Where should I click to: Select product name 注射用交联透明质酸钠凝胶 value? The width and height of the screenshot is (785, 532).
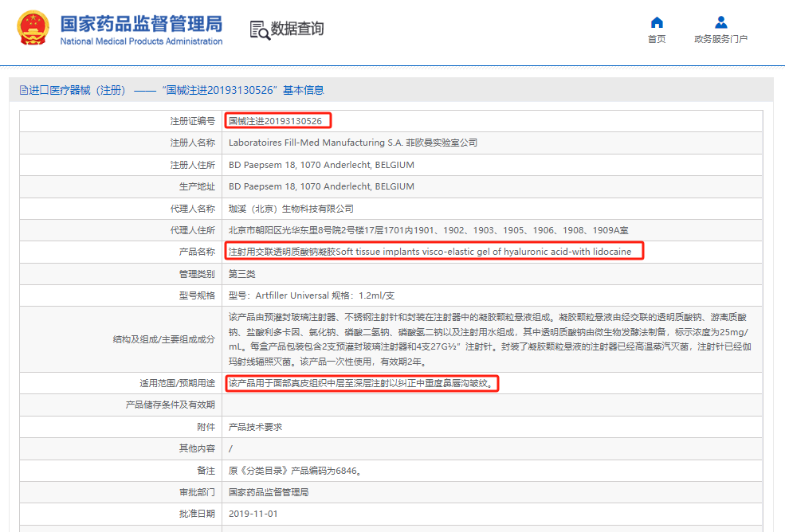point(430,252)
